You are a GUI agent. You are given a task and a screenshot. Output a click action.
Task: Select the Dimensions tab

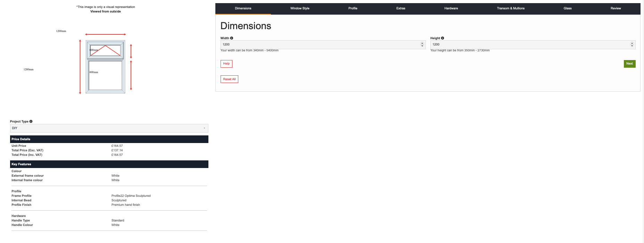tap(243, 8)
